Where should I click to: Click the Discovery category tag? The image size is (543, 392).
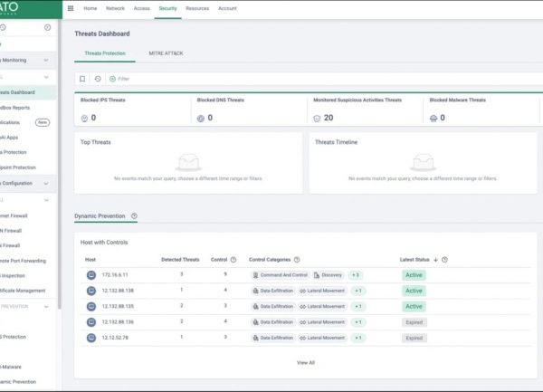point(328,275)
